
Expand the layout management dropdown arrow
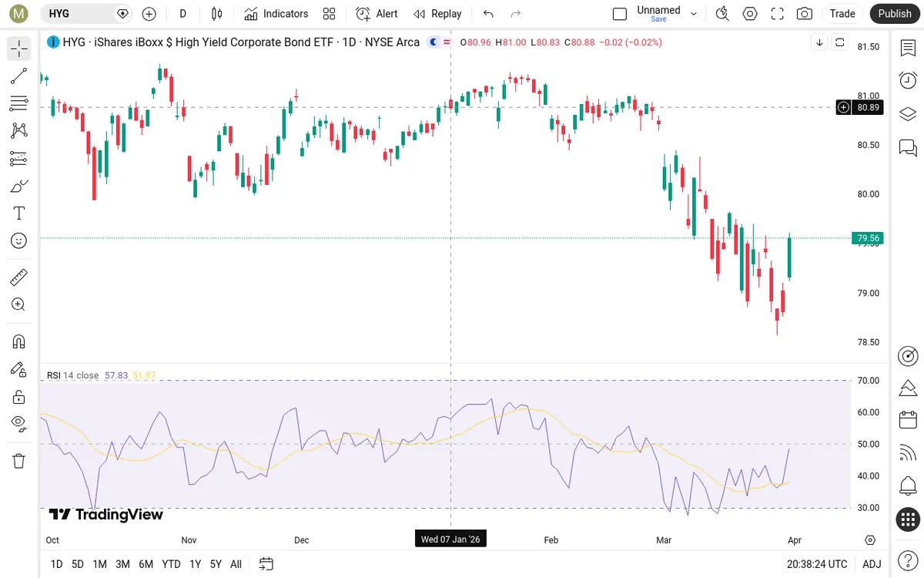tap(694, 14)
